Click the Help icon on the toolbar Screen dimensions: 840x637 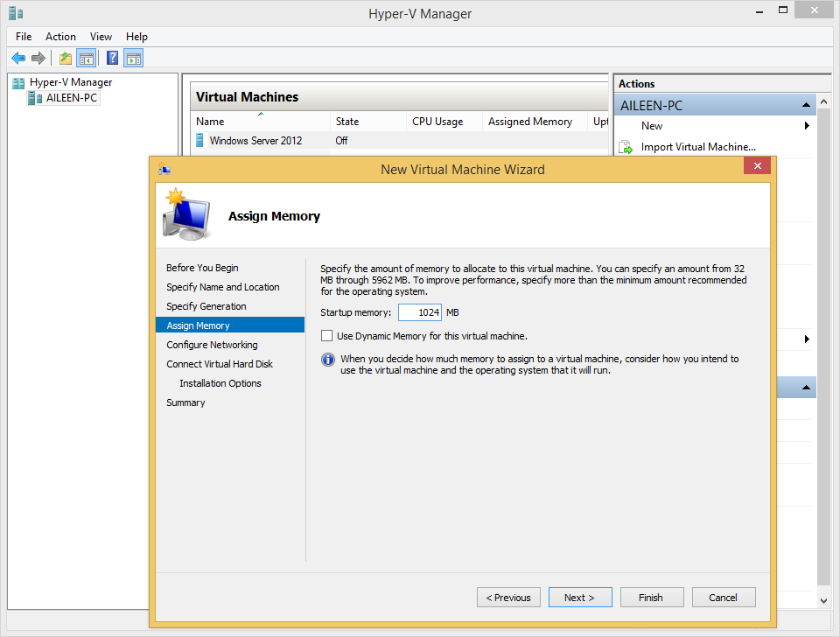click(x=111, y=58)
